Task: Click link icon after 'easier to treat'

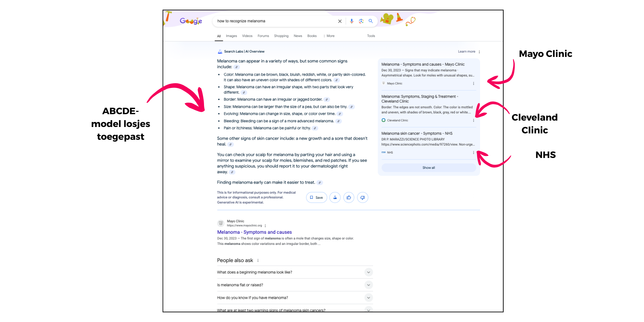Action: tap(320, 183)
